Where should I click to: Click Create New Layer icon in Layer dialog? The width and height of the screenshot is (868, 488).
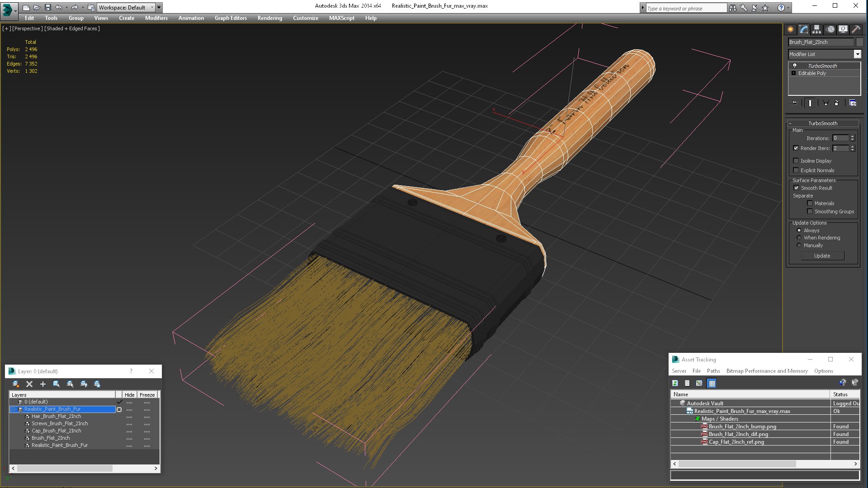tap(16, 384)
